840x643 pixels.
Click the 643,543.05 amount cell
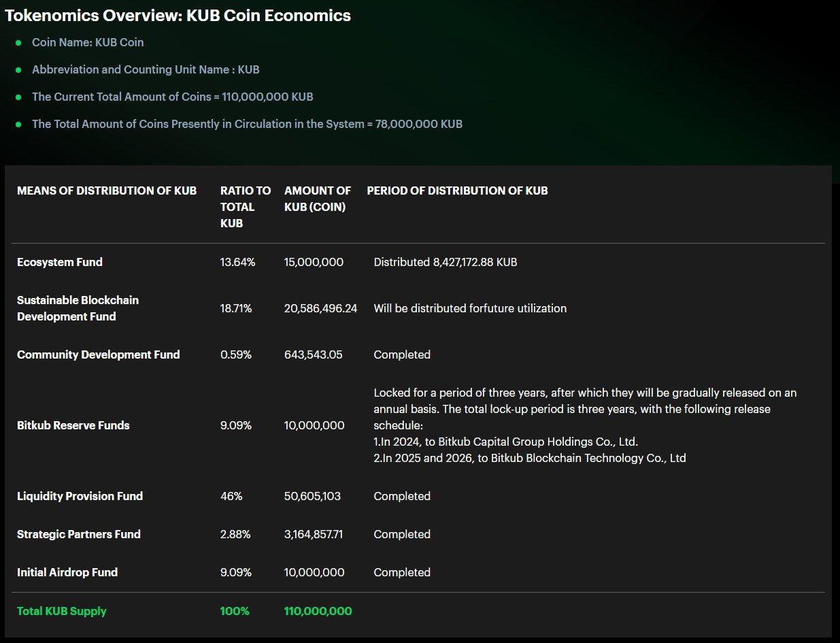[x=314, y=355]
